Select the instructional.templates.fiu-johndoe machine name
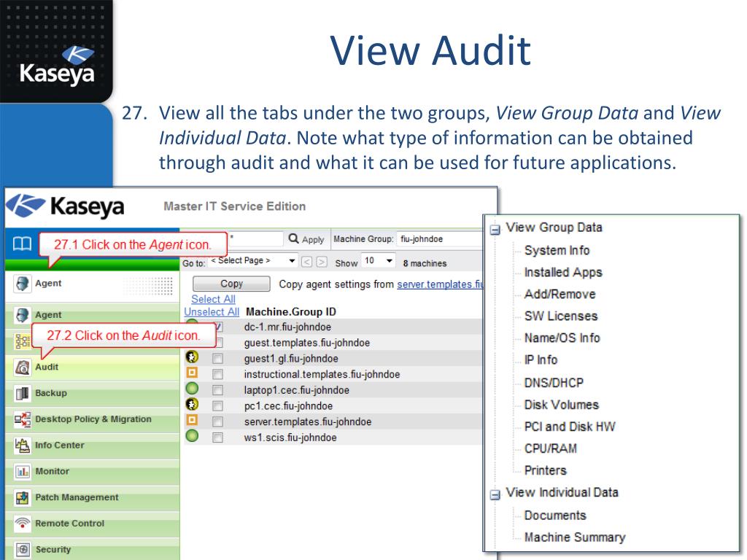 click(x=322, y=374)
